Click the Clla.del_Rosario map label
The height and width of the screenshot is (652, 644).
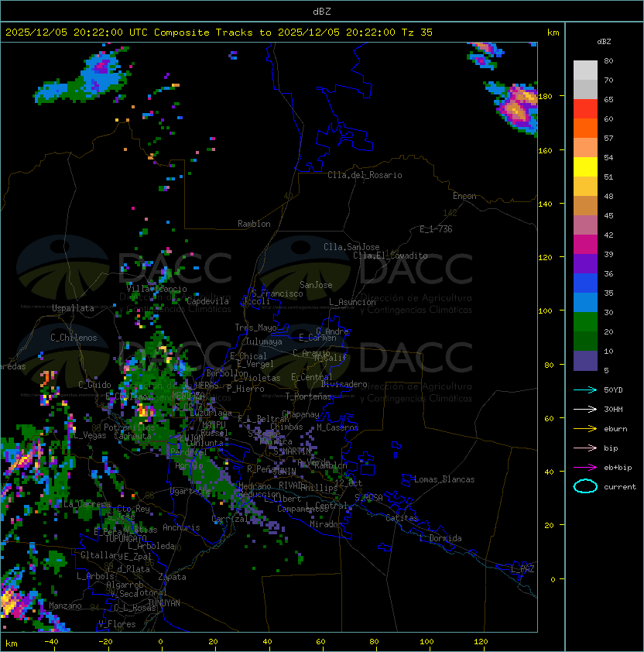click(365, 175)
